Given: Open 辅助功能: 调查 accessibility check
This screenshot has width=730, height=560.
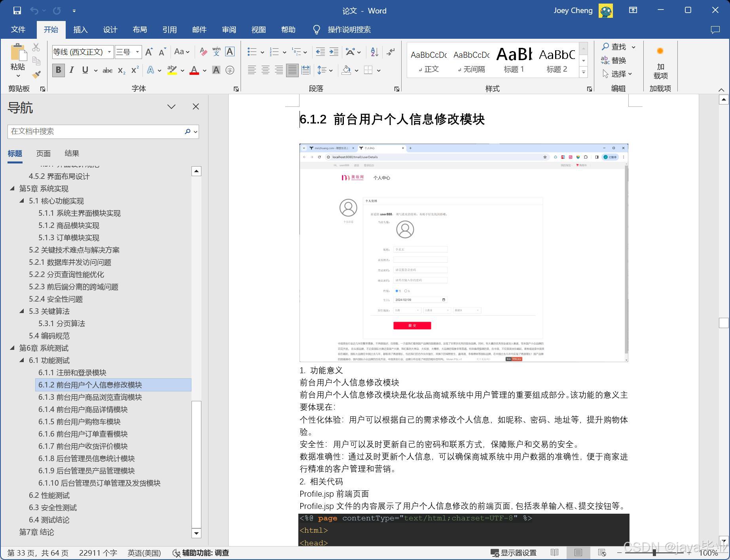Looking at the screenshot, I should pyautogui.click(x=201, y=553).
